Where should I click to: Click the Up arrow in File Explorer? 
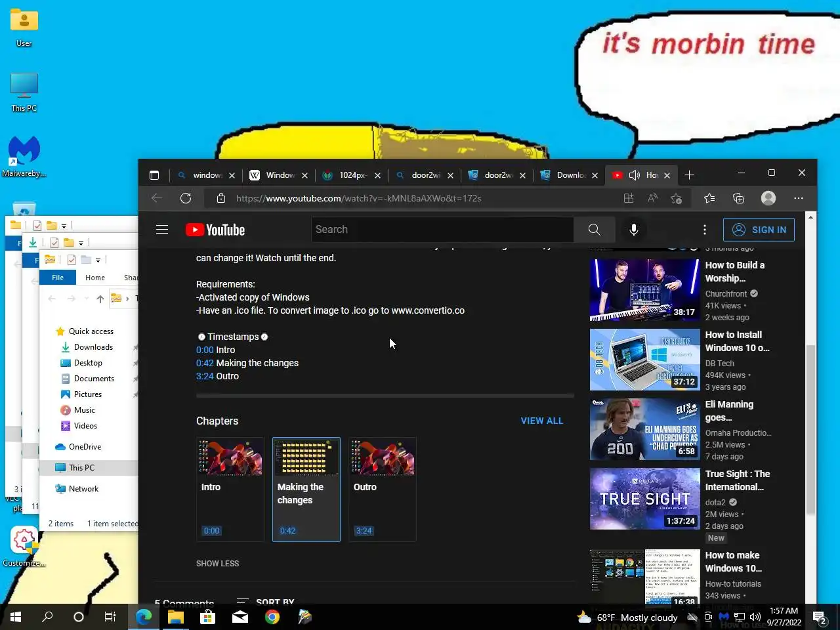pyautogui.click(x=100, y=299)
